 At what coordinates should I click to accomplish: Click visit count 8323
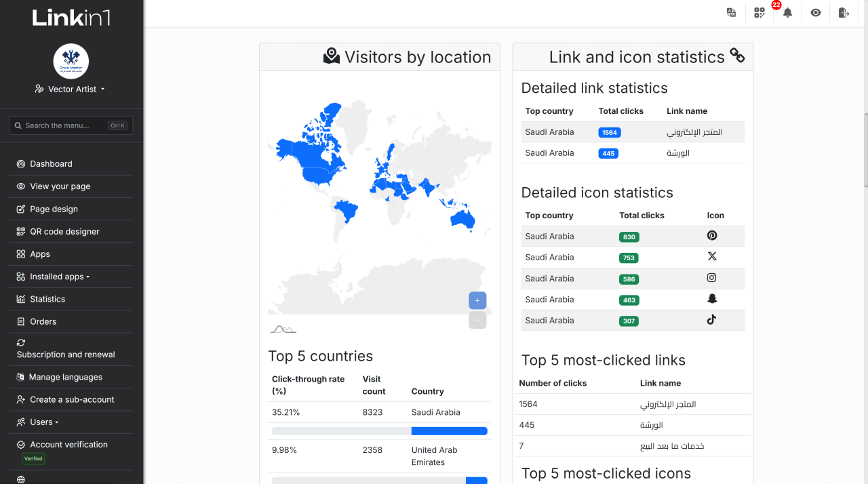(x=372, y=412)
